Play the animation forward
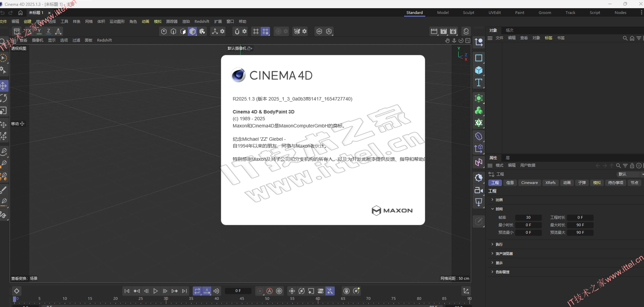 click(x=156, y=291)
